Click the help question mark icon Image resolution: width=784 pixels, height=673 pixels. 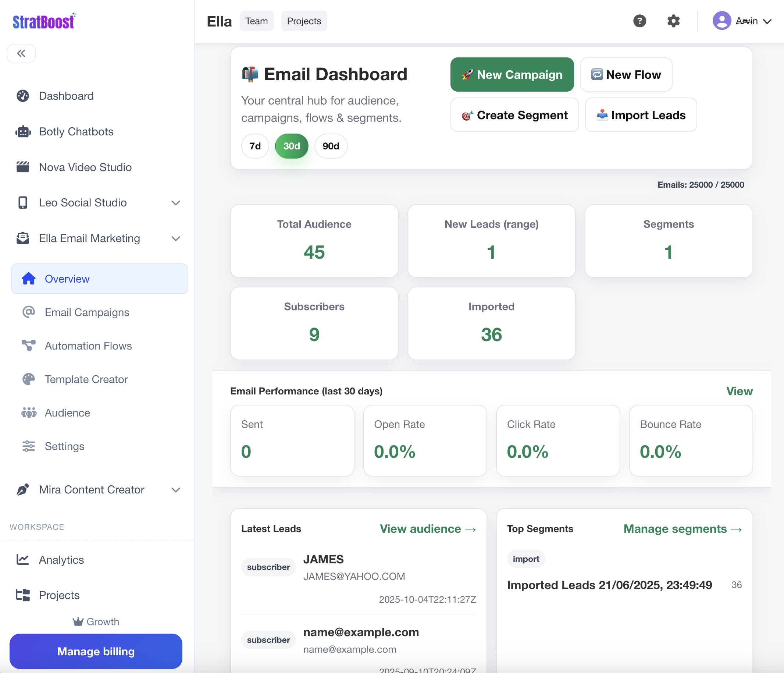coord(640,21)
